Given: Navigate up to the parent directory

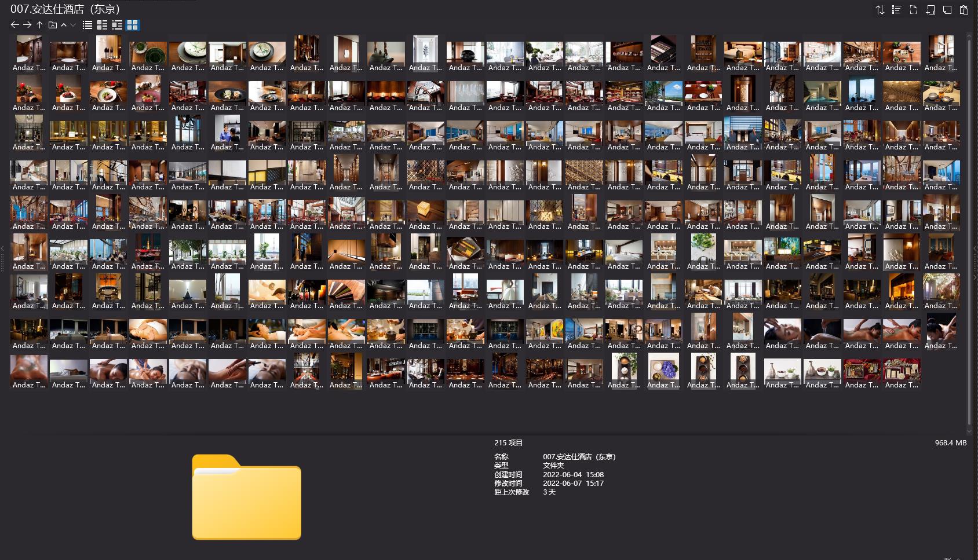Looking at the screenshot, I should pyautogui.click(x=39, y=25).
